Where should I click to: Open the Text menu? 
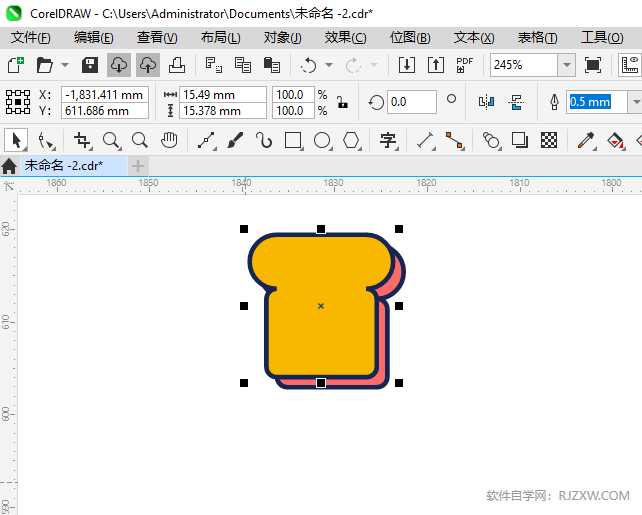474,38
